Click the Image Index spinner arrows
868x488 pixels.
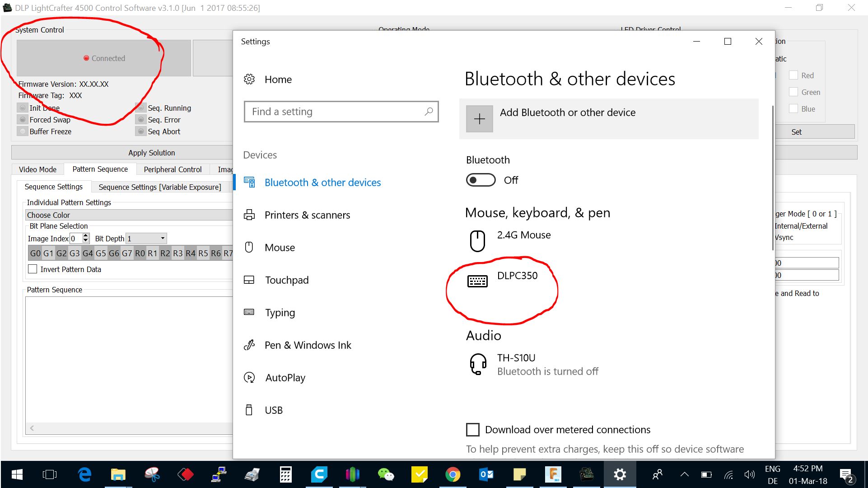click(86, 238)
